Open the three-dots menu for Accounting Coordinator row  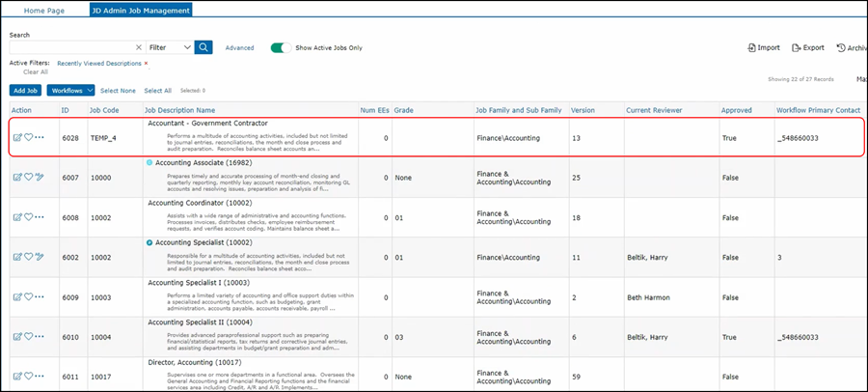pyautogui.click(x=40, y=218)
